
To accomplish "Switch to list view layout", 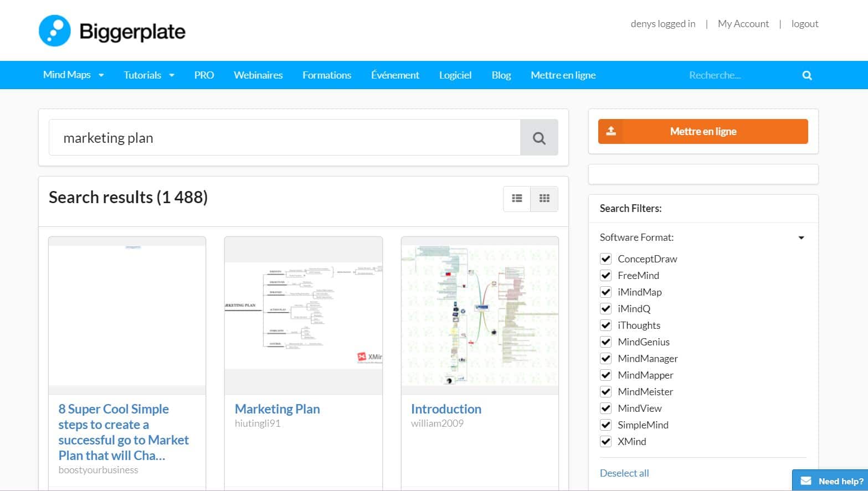I will click(517, 199).
